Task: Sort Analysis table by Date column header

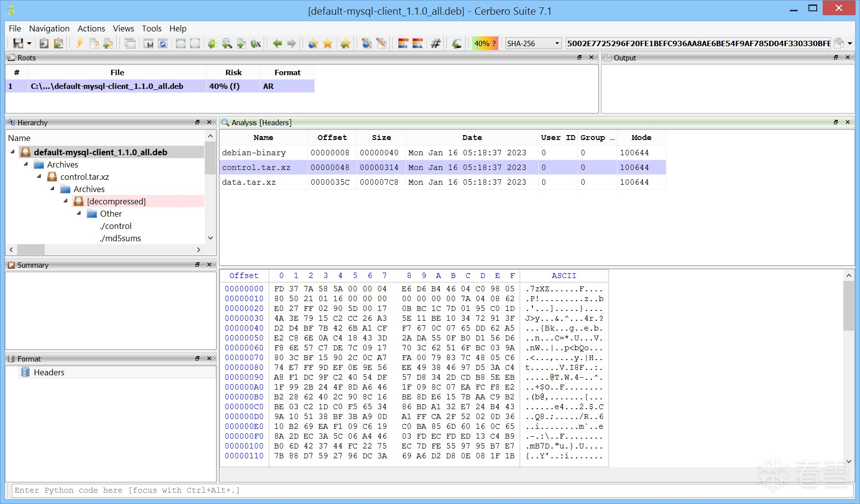Action: [472, 138]
